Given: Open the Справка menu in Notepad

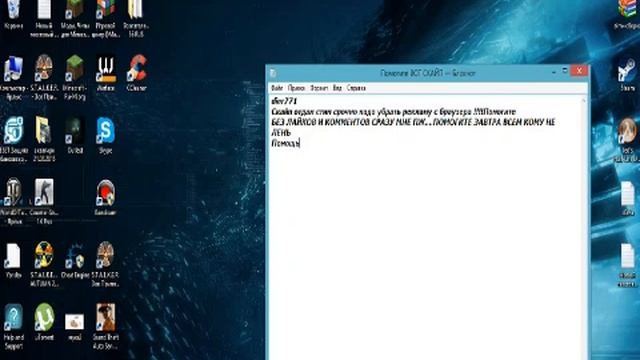Looking at the screenshot, I should pyautogui.click(x=356, y=88).
